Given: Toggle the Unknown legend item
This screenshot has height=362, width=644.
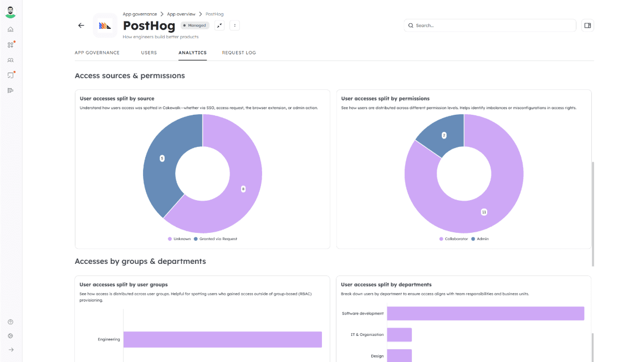Looking at the screenshot, I should [x=180, y=239].
